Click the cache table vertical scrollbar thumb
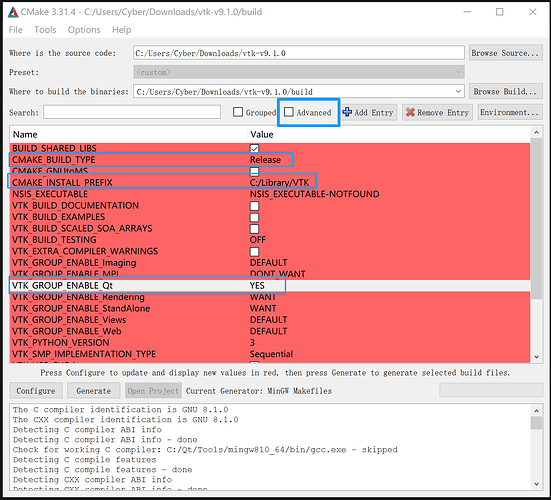This screenshot has height=500, width=551. click(x=536, y=218)
